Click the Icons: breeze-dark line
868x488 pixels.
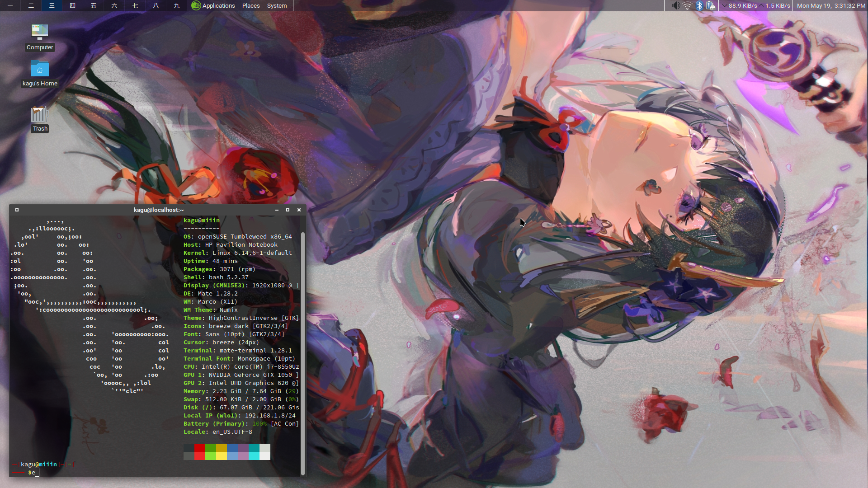(x=236, y=326)
